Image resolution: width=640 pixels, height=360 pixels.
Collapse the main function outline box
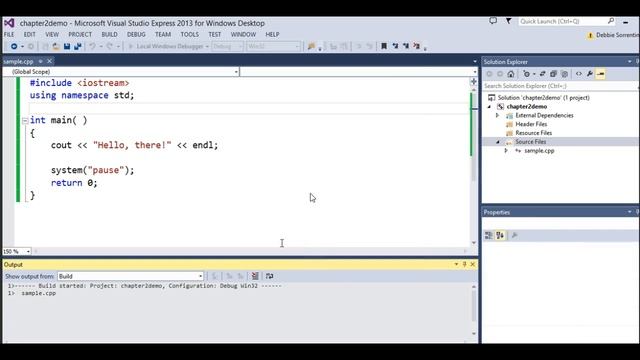pyautogui.click(x=25, y=120)
